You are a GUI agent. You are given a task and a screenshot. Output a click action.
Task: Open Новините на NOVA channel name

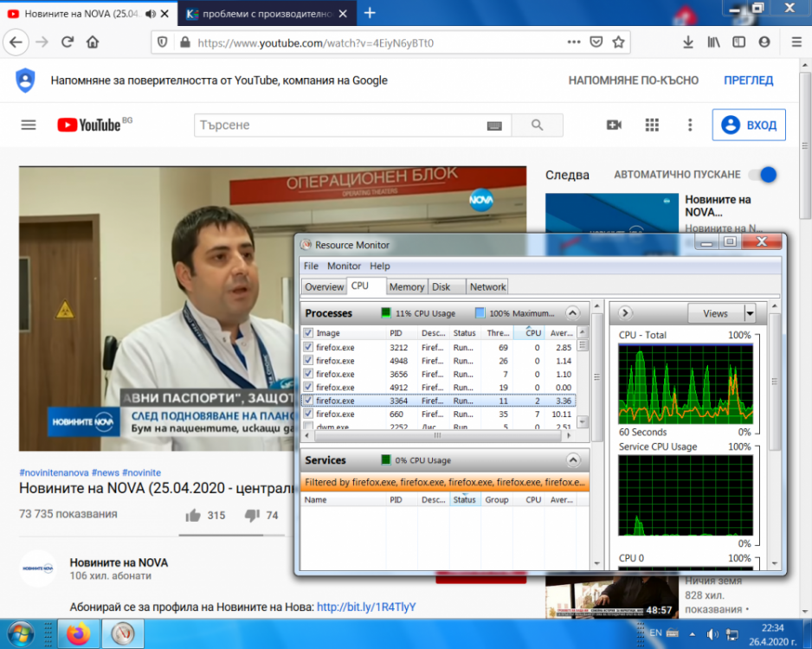(x=119, y=562)
